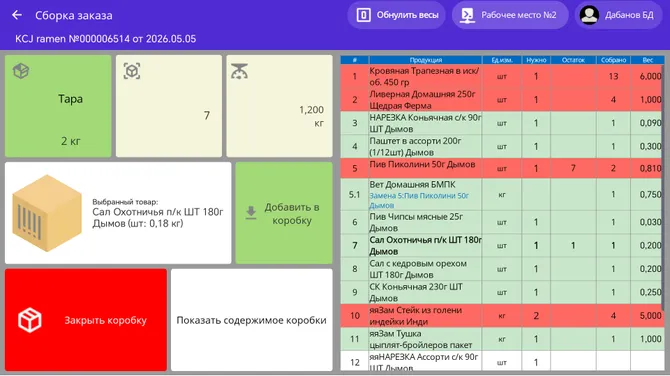This screenshot has height=376, width=670.
Task: Click Собрано value 13 in row 1
Action: point(613,76)
